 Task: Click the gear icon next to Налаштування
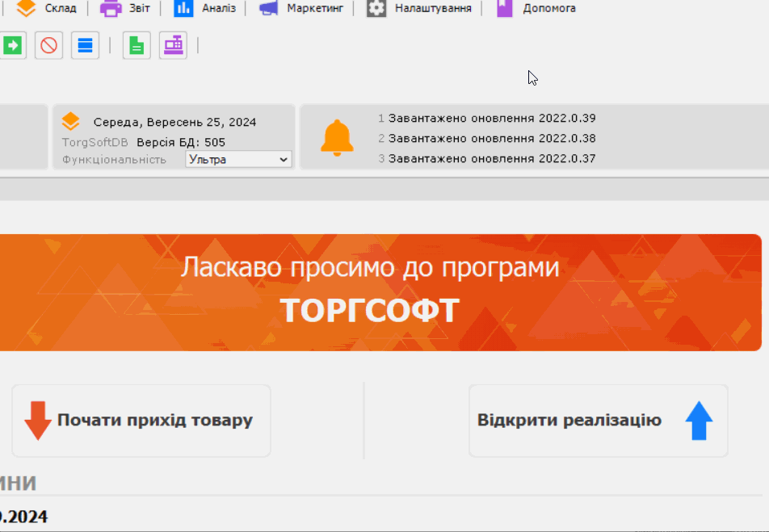(376, 8)
